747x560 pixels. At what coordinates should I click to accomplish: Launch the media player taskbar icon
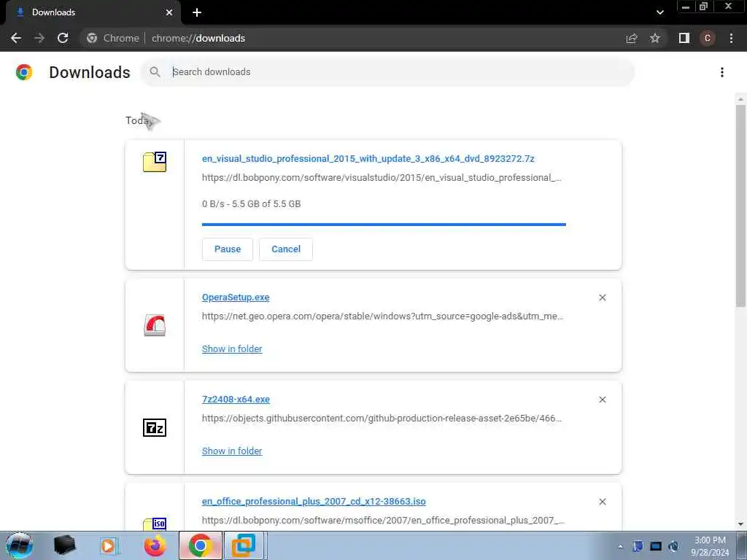pyautogui.click(x=109, y=545)
